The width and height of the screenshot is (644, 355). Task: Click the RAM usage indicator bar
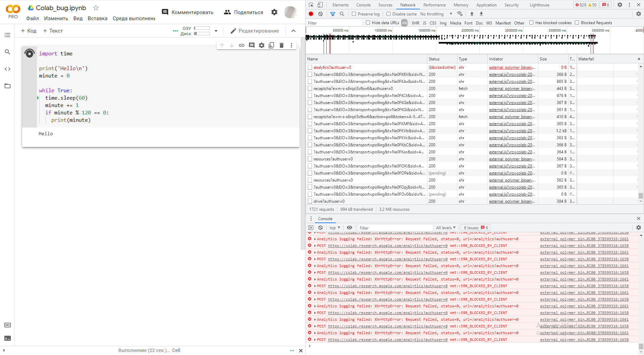(201, 29)
